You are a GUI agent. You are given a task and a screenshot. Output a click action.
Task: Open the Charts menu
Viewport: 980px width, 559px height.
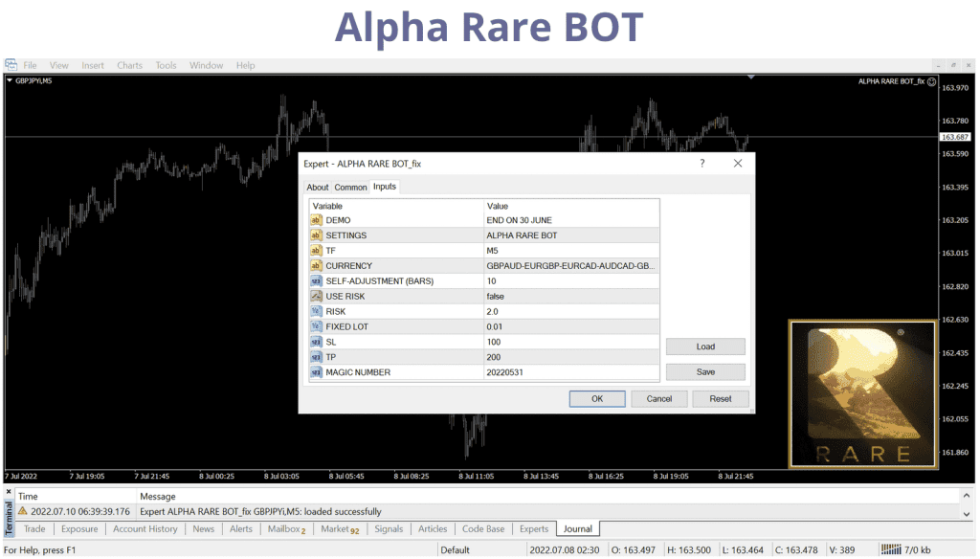tap(129, 65)
